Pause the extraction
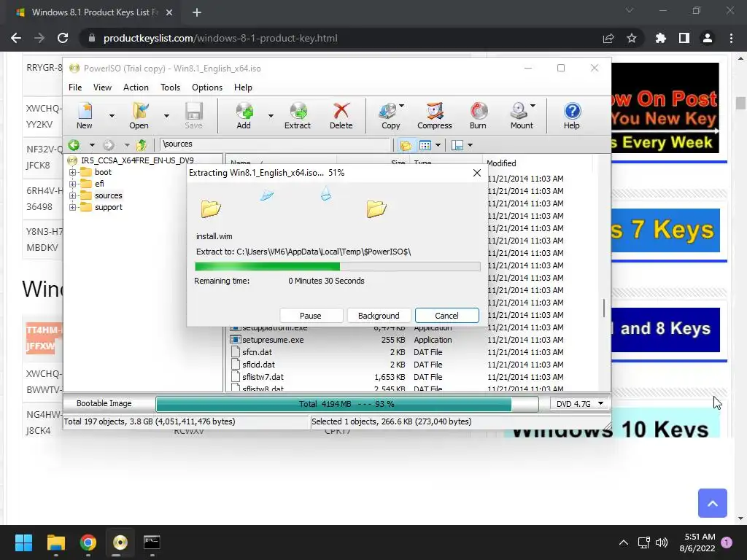The width and height of the screenshot is (747, 560). 311,315
